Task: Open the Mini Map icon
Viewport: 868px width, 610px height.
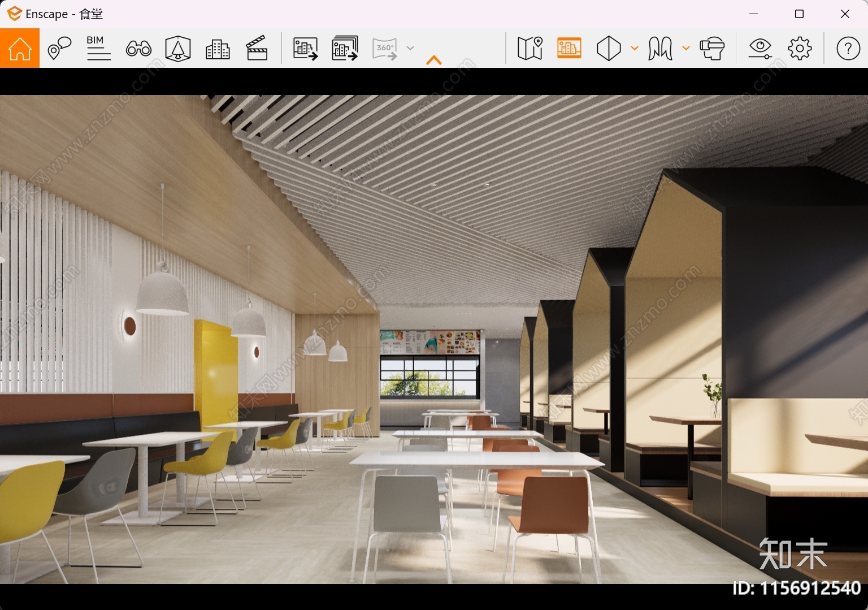Action: pyautogui.click(x=530, y=49)
